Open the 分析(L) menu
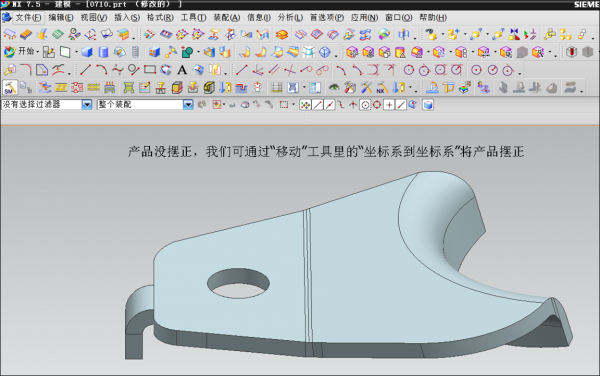Viewport: 600px width, 376px height. [290, 18]
